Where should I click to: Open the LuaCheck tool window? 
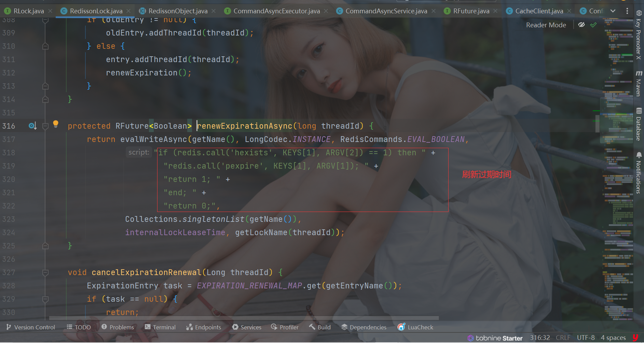415,327
